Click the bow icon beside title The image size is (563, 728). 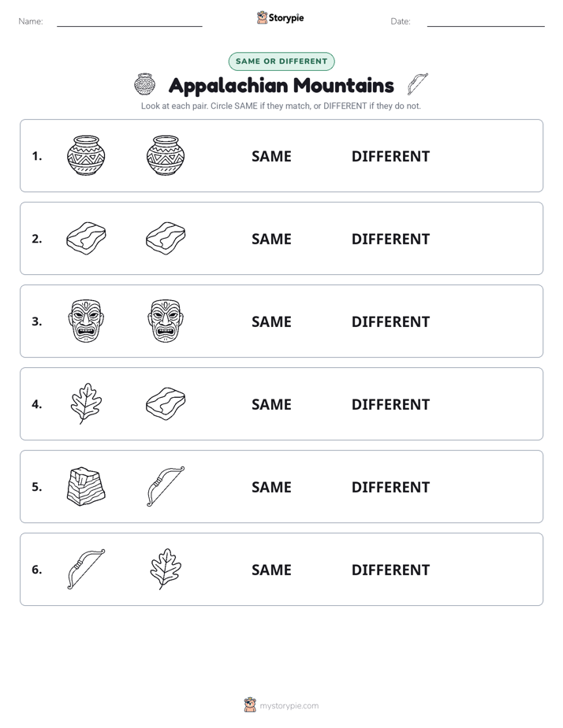417,84
